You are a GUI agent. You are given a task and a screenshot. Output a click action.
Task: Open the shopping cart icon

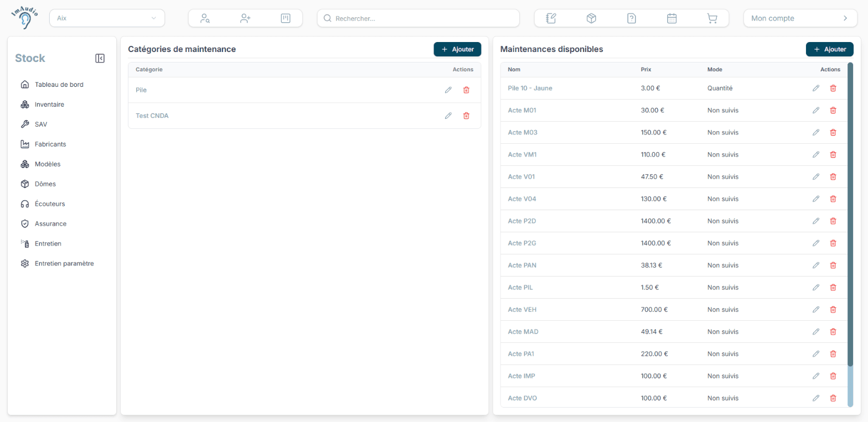click(x=712, y=18)
